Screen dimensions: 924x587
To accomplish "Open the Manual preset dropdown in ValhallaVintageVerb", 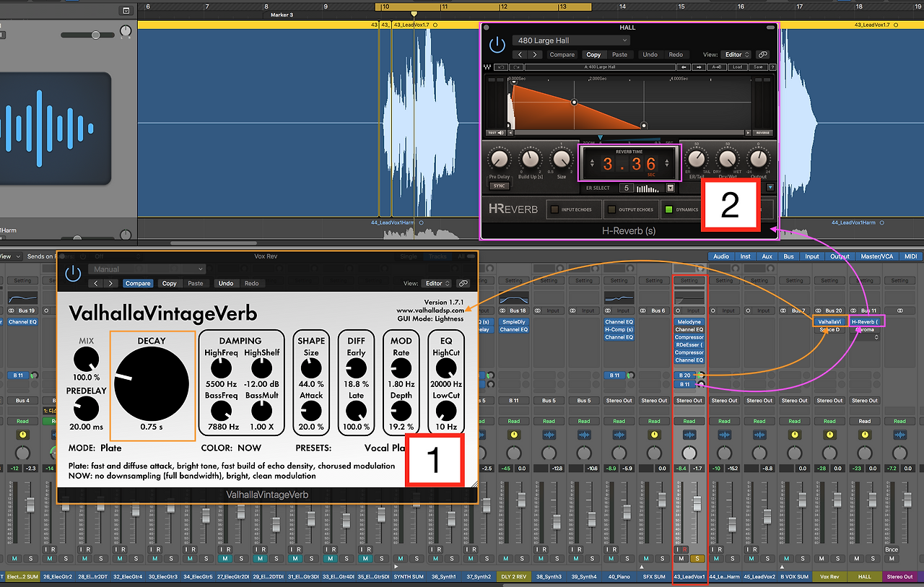I will [x=147, y=269].
